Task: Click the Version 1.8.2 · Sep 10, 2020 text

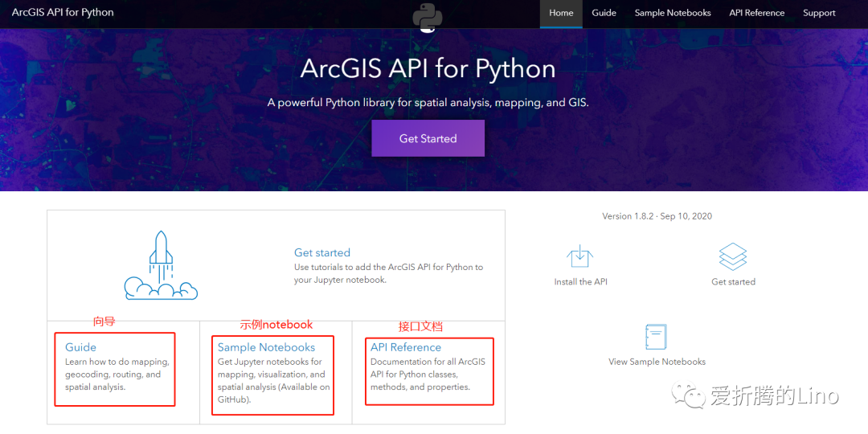Action: [657, 216]
